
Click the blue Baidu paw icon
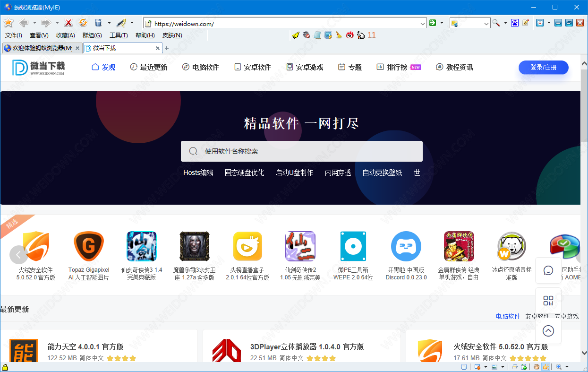515,23
